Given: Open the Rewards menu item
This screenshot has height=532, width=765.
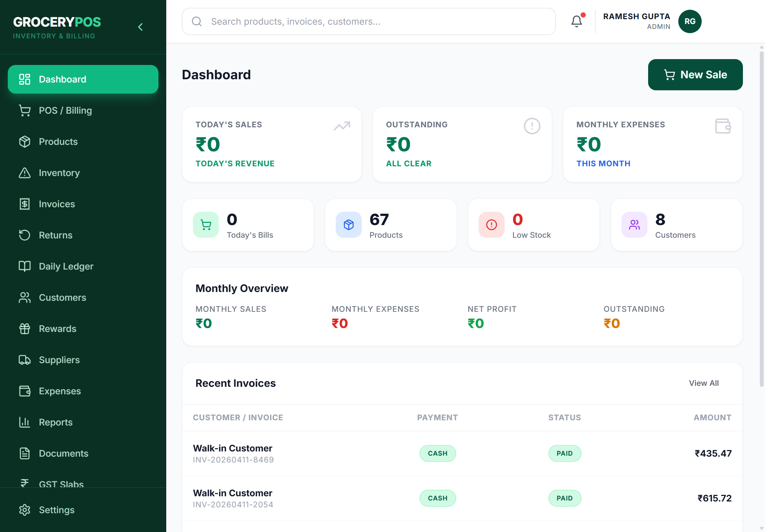Looking at the screenshot, I should [x=83, y=329].
